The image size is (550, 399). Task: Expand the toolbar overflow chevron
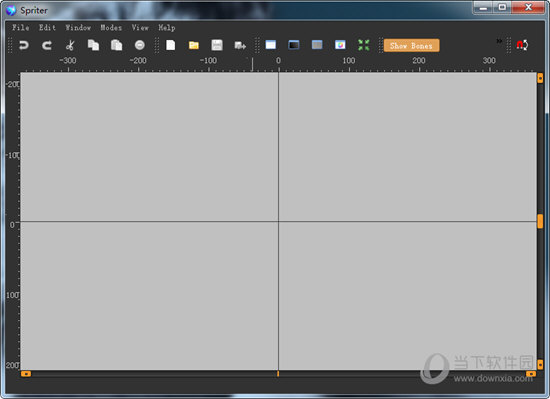(x=499, y=41)
